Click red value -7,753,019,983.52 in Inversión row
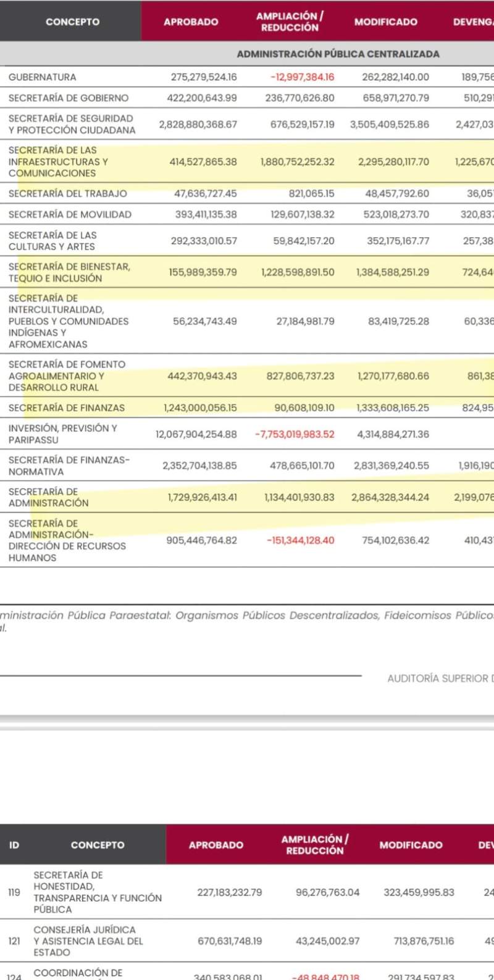This screenshot has width=494, height=980. 295,434
